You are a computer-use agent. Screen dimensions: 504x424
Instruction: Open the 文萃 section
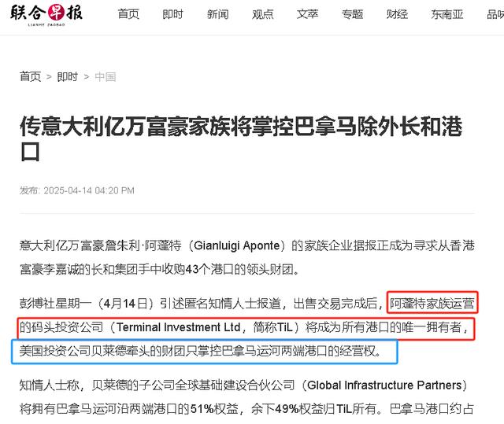point(308,14)
